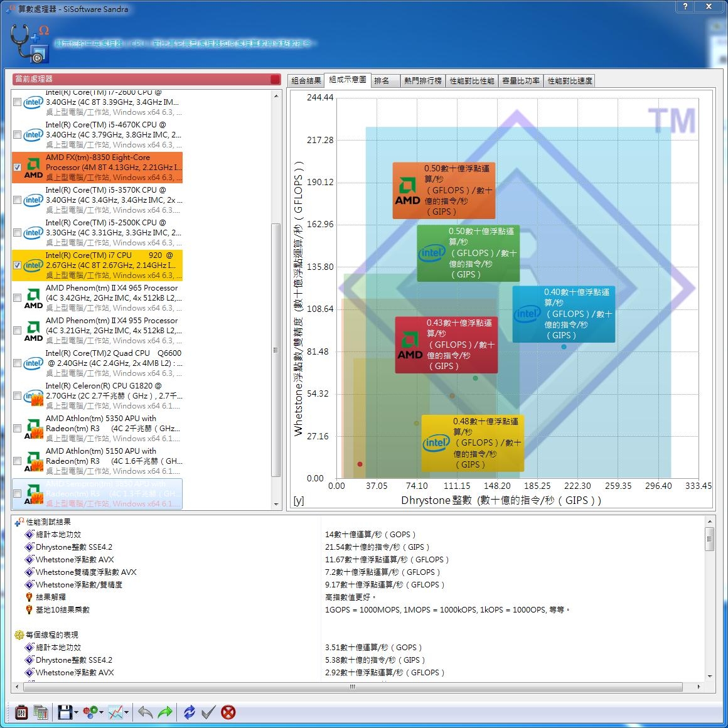Check the Core 2 Quad Q6600 checkbox
This screenshot has width=728, height=728.
[x=17, y=363]
